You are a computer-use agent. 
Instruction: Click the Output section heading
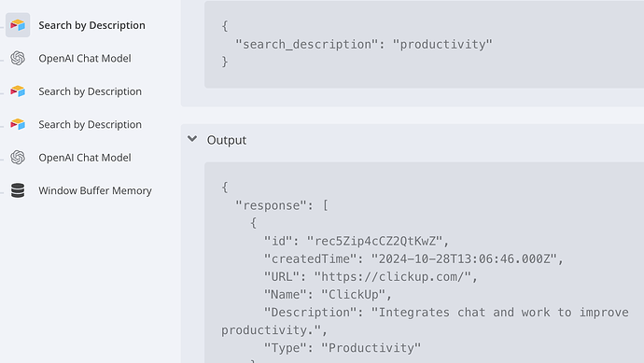pyautogui.click(x=226, y=140)
